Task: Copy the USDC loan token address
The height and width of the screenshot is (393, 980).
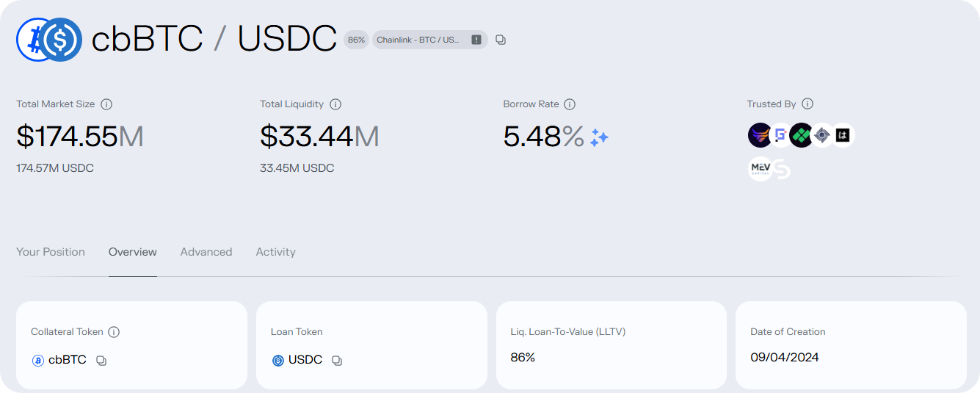Action: pyautogui.click(x=337, y=361)
